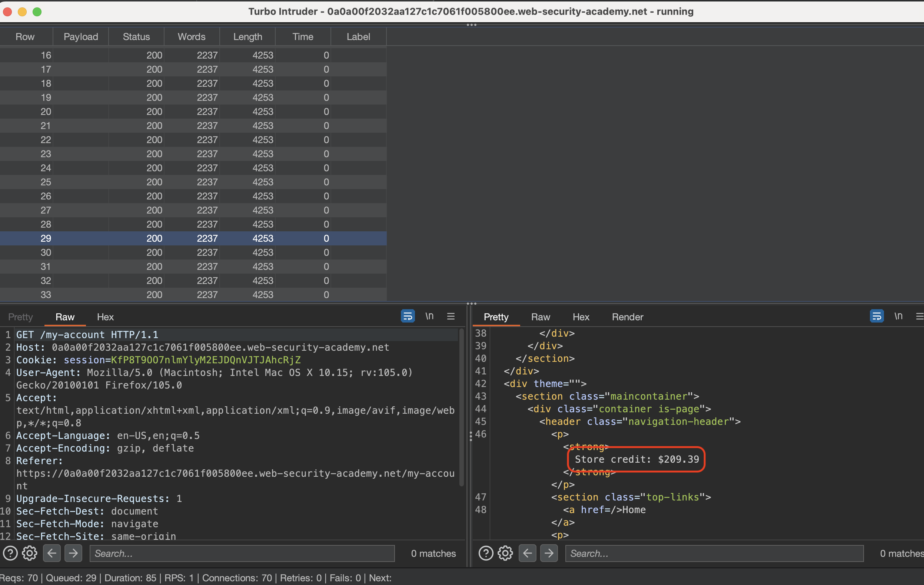
Task: Sort results by Status column header
Action: [136, 37]
